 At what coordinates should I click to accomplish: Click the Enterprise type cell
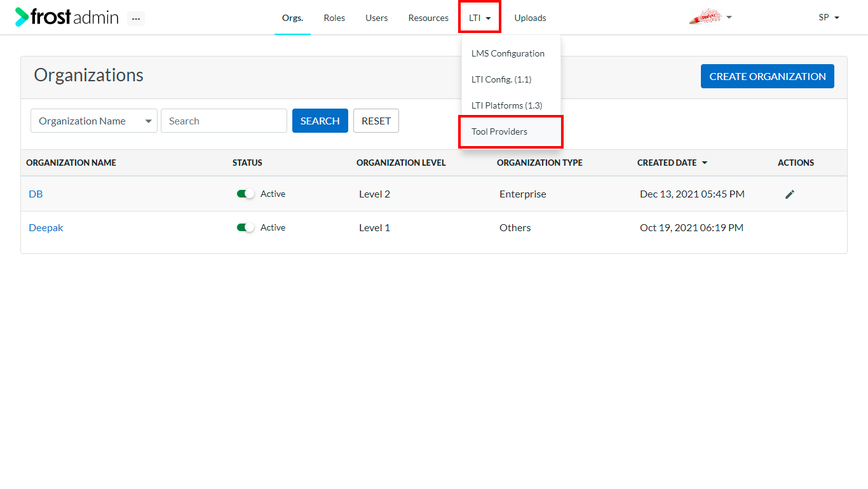[x=522, y=194]
